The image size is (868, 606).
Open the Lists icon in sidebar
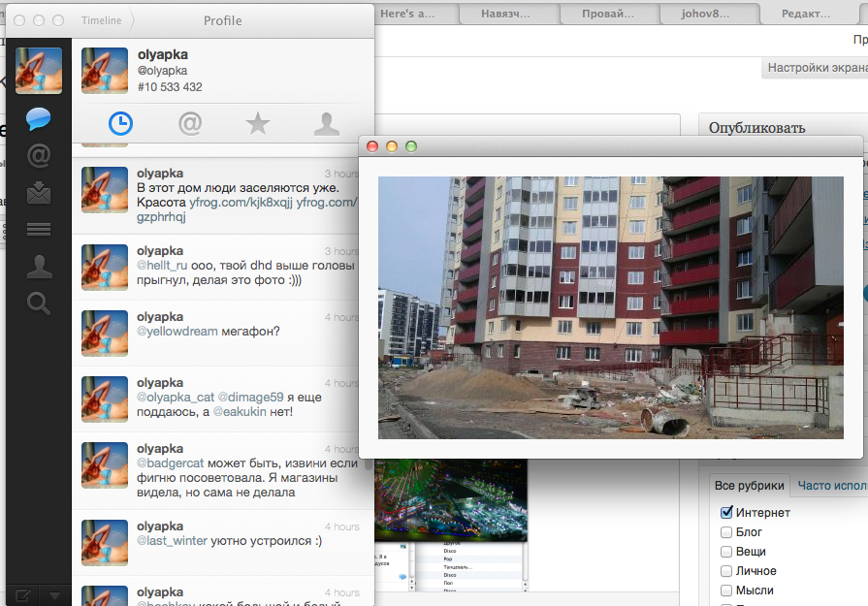pos(39,229)
